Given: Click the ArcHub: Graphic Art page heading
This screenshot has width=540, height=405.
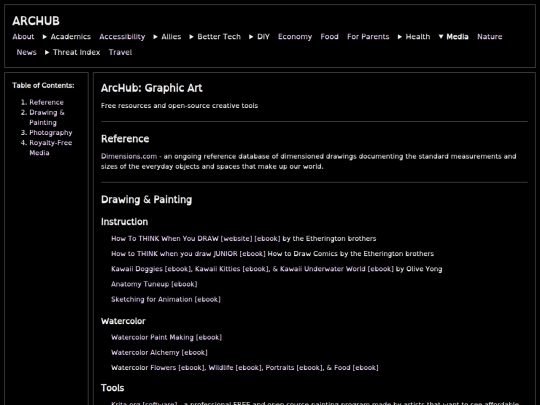Looking at the screenshot, I should pyautogui.click(x=152, y=88).
